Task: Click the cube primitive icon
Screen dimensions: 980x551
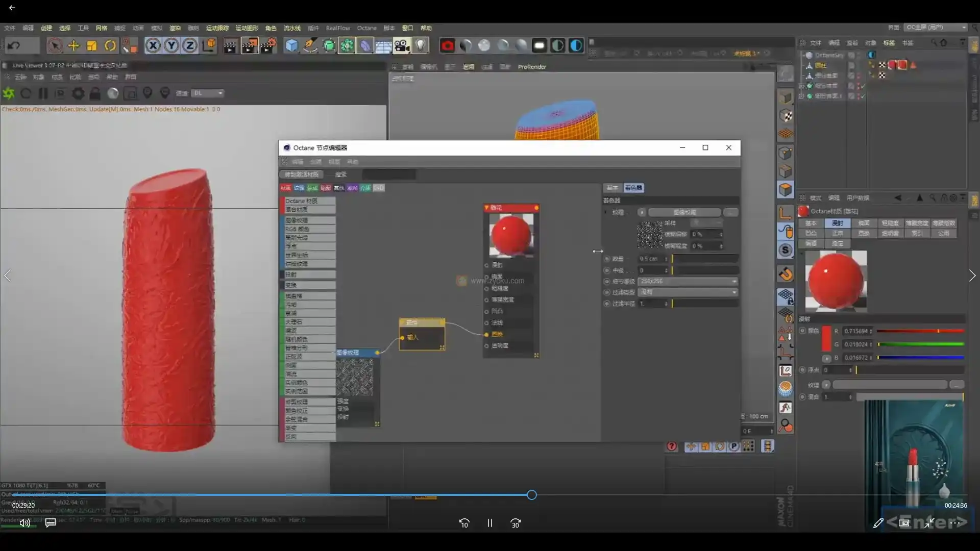Action: click(291, 46)
